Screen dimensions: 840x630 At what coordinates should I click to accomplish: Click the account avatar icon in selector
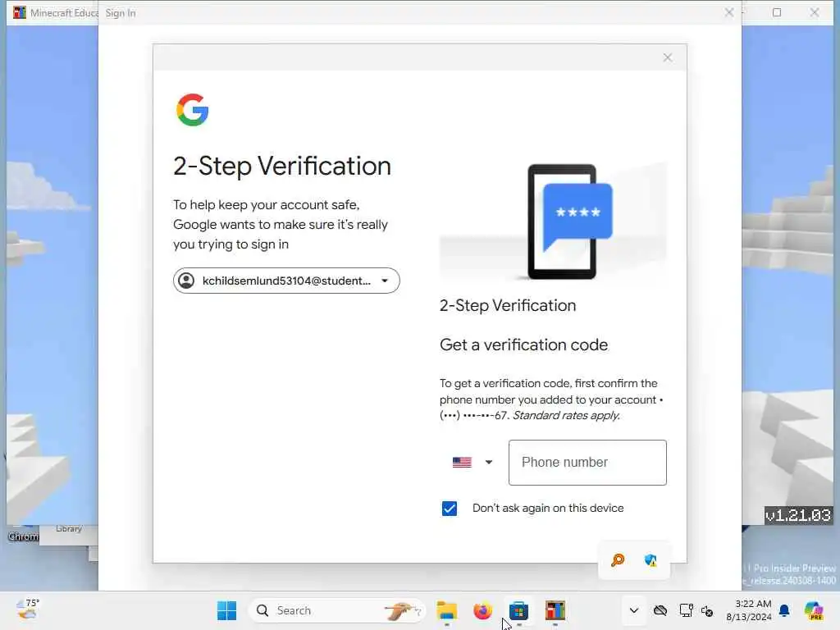[186, 281]
